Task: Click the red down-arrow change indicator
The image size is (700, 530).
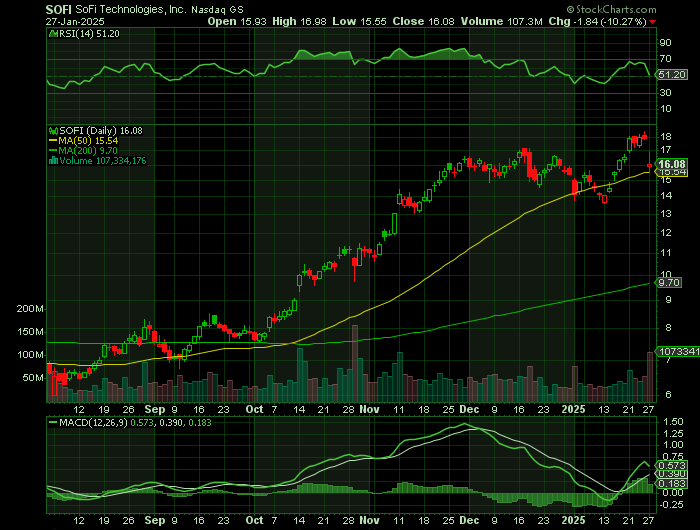Action: click(x=652, y=22)
